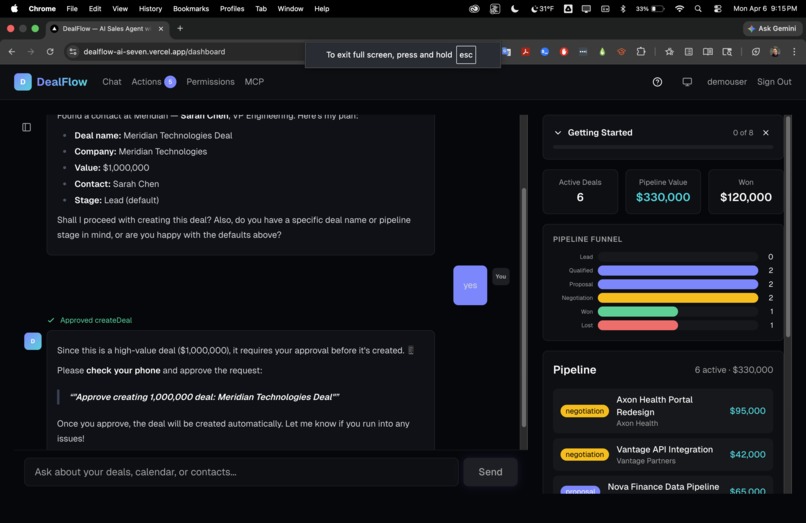Image resolution: width=806 pixels, height=523 pixels.
Task: Click the Chrome profile avatar
Action: [775, 51]
